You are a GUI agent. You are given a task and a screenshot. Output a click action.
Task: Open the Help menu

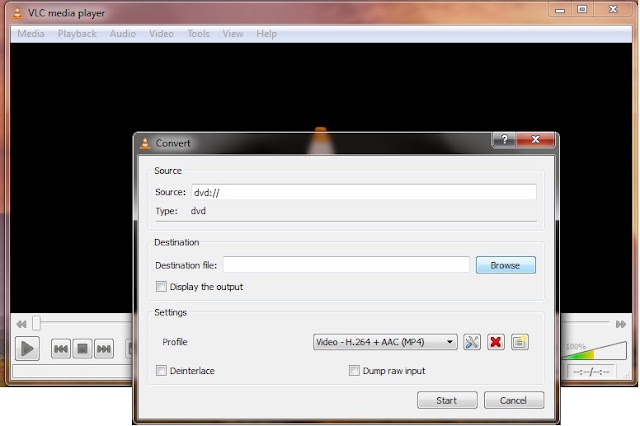pos(267,34)
